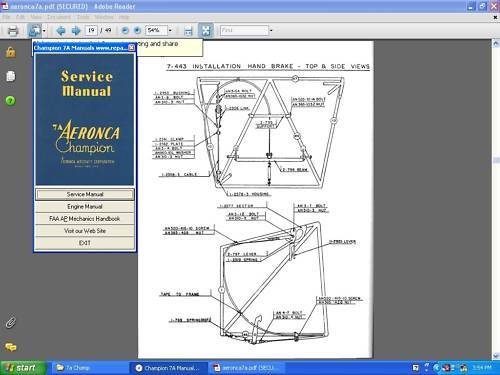Open the Document menu
The image size is (500, 375).
pos(59,17)
